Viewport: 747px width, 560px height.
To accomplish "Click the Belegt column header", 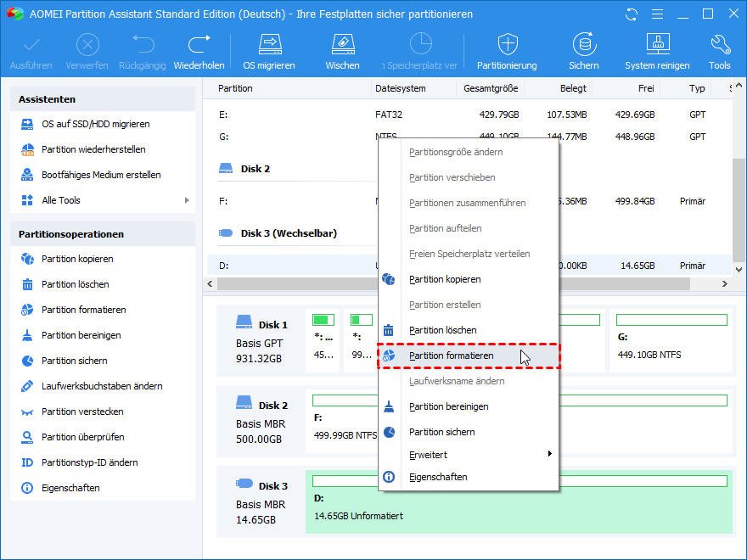I will (573, 88).
